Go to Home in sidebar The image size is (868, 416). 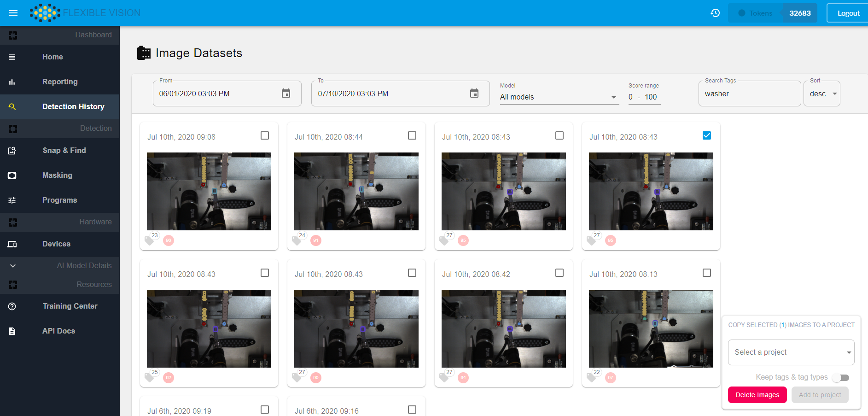tap(52, 57)
